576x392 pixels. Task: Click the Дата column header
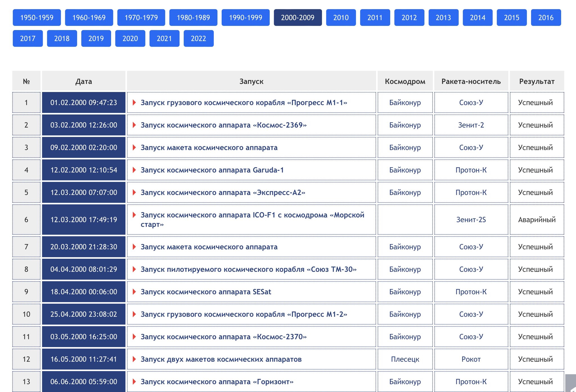[84, 82]
